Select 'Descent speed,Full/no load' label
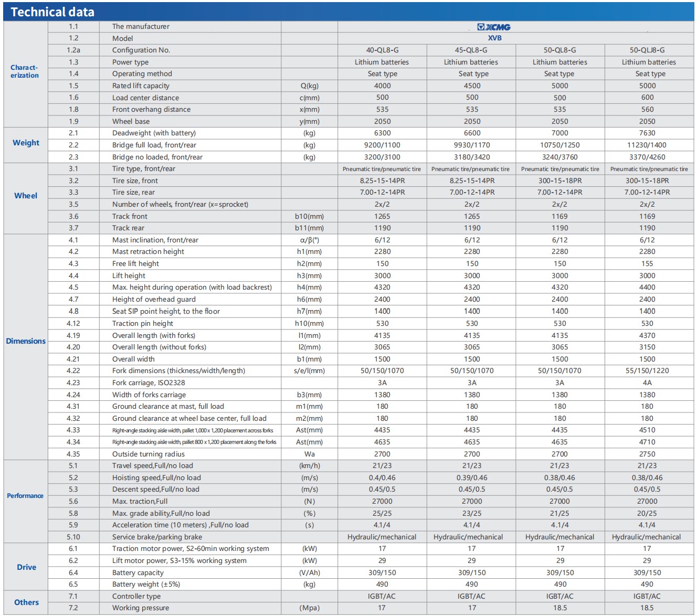The height and width of the screenshot is (616, 697). pyautogui.click(x=156, y=490)
